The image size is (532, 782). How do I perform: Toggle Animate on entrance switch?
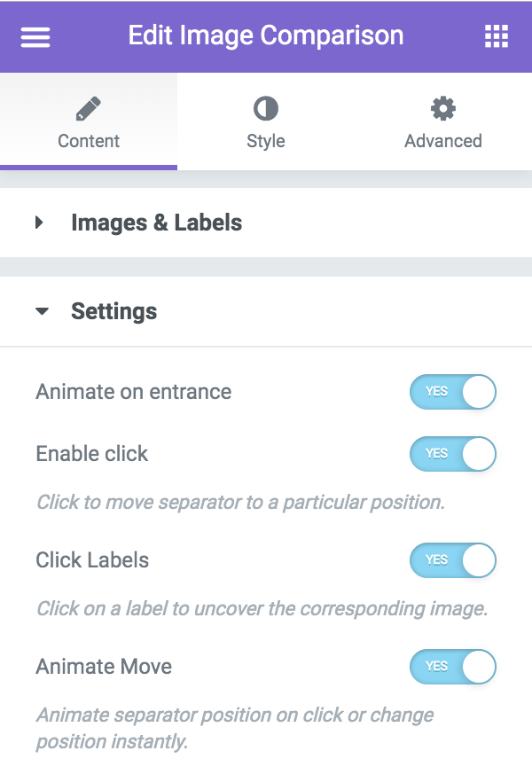[x=453, y=392]
